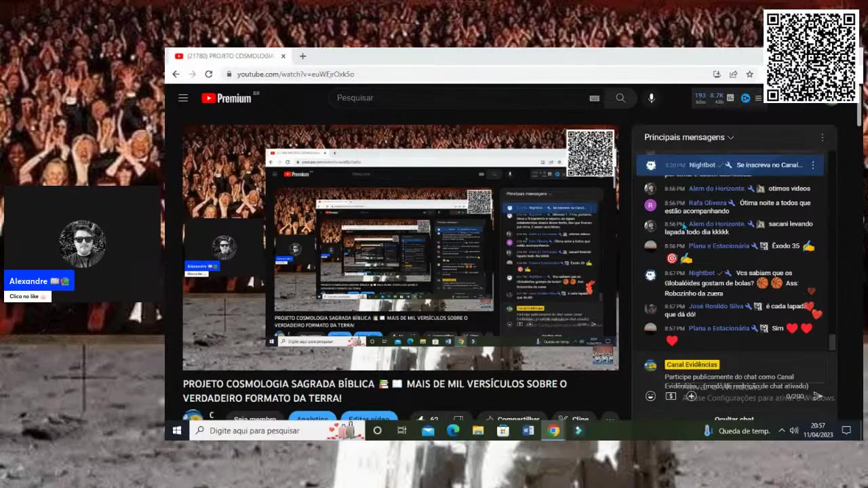Expand the Principais mensagens chat filter dropdown

[x=689, y=138]
